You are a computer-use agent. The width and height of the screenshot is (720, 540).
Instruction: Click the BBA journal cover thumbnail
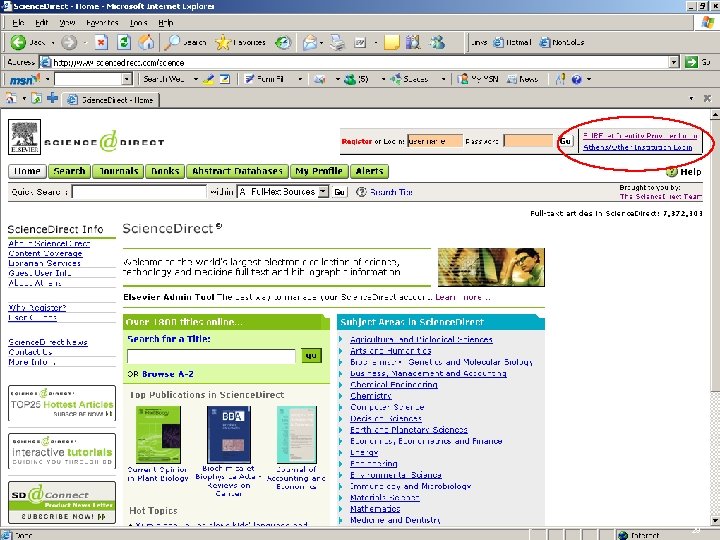click(x=229, y=434)
